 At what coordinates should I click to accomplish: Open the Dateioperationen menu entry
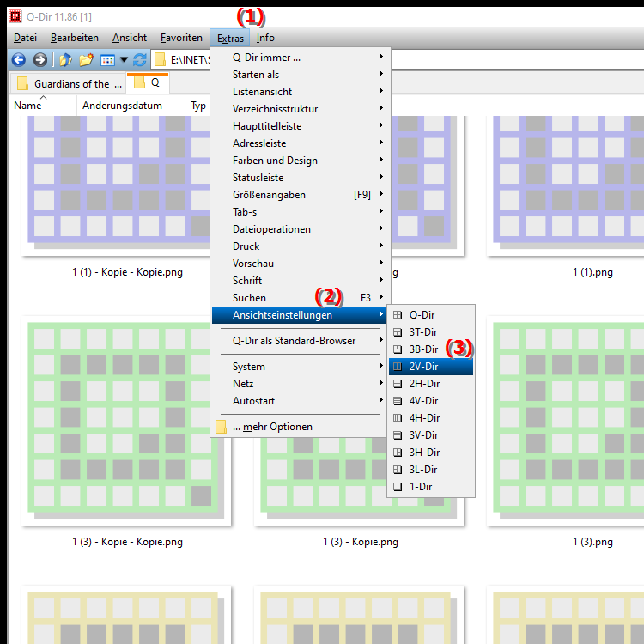point(301,229)
